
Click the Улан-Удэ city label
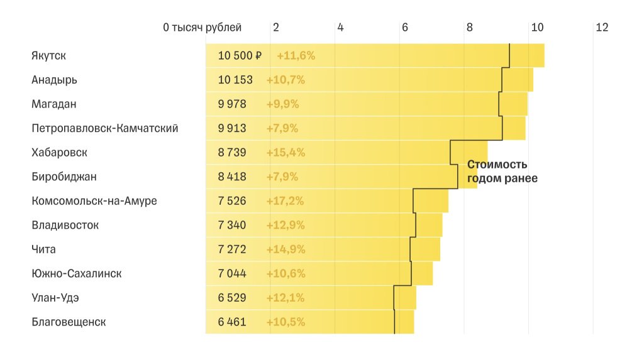click(55, 298)
